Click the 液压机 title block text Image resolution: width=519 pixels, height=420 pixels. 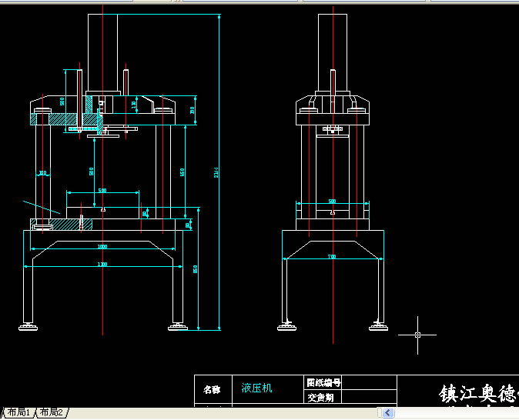coord(256,388)
